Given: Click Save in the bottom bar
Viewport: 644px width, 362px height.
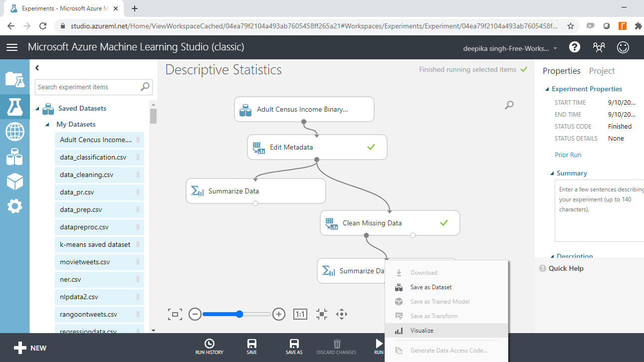Looking at the screenshot, I should coord(252,347).
